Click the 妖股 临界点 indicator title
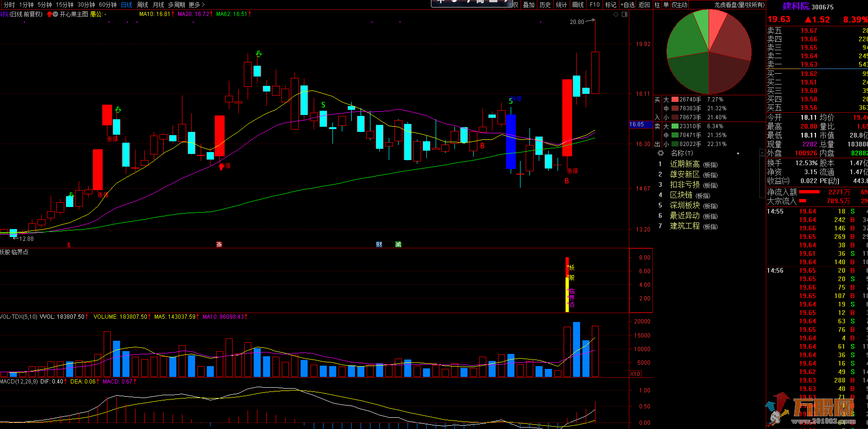Image resolution: width=868 pixels, height=429 pixels. 14,252
